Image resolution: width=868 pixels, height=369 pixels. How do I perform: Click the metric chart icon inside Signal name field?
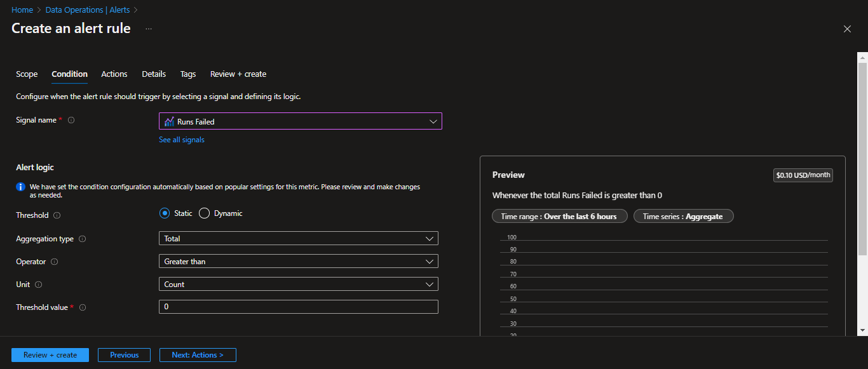(169, 121)
